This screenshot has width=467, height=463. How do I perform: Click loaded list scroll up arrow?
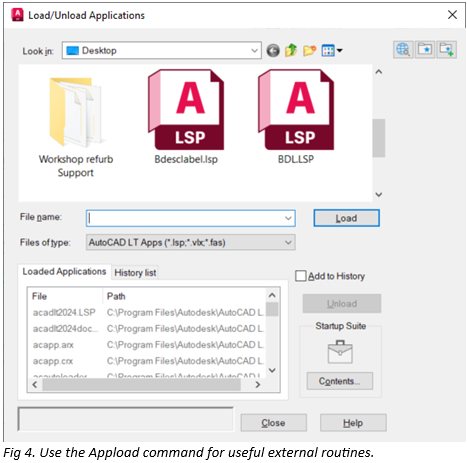point(272,295)
